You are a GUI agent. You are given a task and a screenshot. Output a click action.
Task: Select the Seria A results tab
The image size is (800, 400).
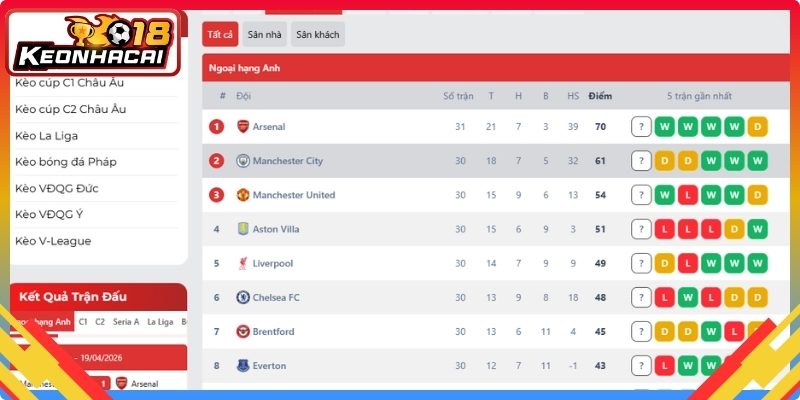[126, 322]
